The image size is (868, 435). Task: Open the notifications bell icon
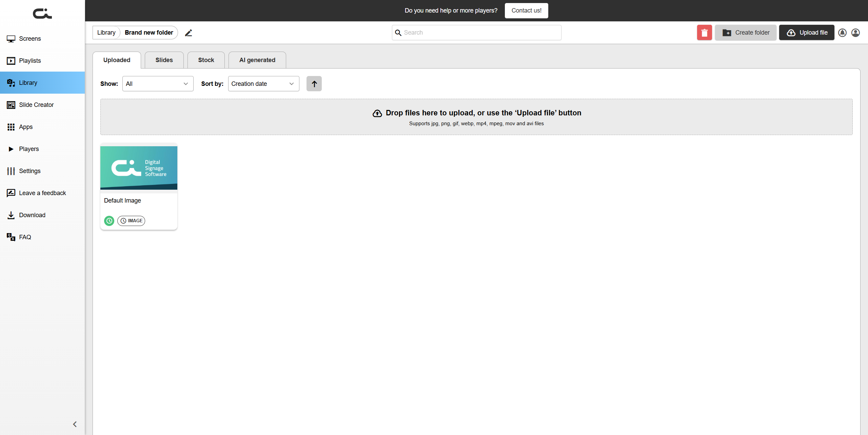(842, 33)
